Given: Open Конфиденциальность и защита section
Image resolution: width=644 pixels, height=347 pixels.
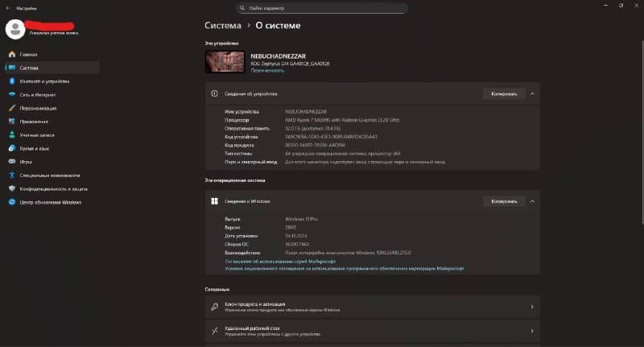Looking at the screenshot, I should click(54, 189).
